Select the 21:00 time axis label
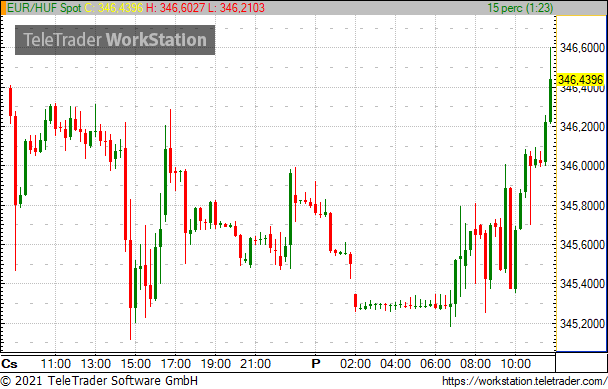Viewport: 608px width, 389px height. (x=255, y=364)
